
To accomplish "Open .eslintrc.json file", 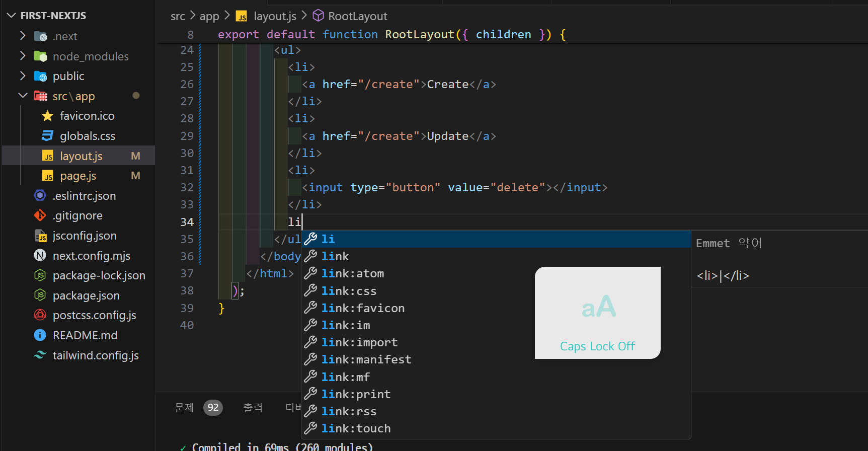I will tap(85, 196).
